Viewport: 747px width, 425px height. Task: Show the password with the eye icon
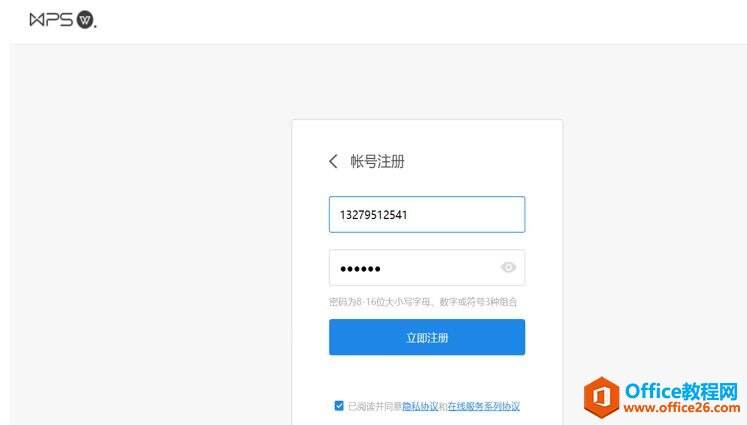coord(508,267)
